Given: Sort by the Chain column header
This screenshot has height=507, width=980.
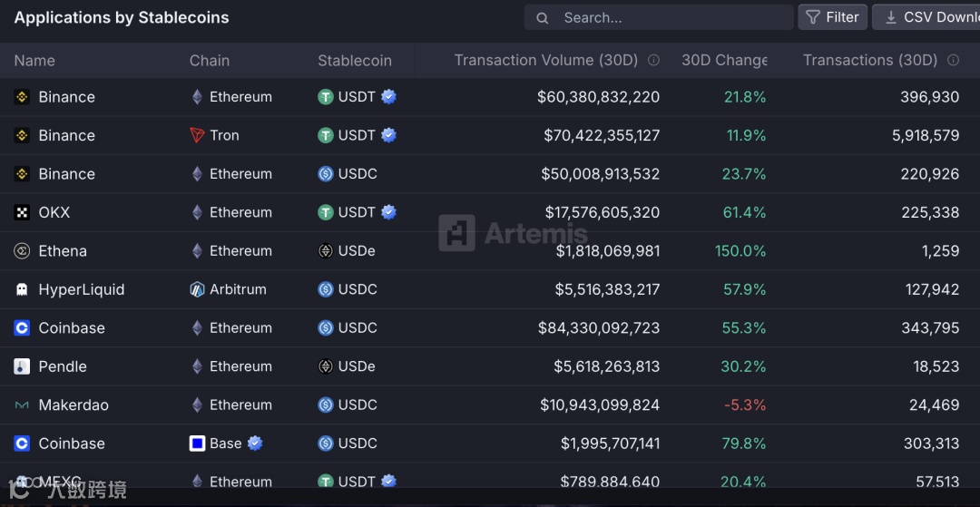Looking at the screenshot, I should click(x=210, y=61).
